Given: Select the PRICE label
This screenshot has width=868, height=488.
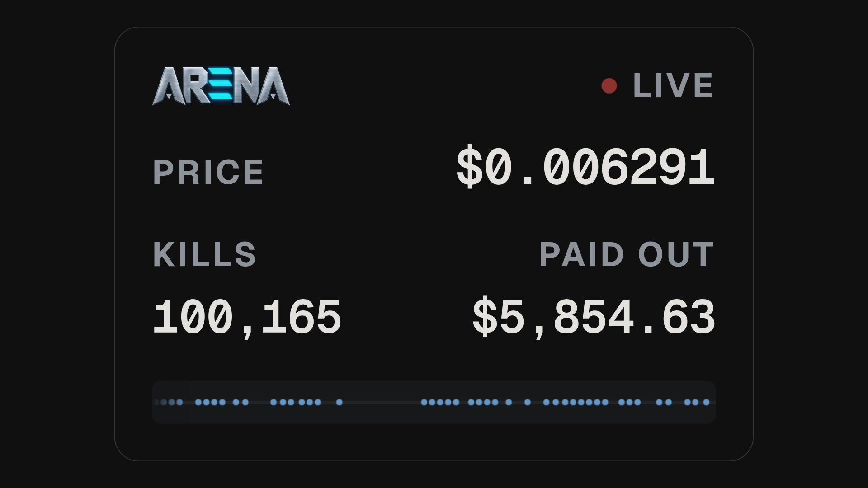Looking at the screenshot, I should 208,172.
